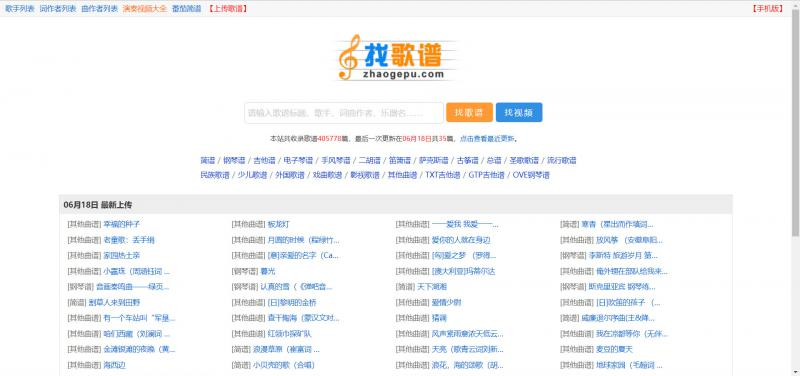This screenshot has height=376, width=800.
Task: Open the song 割草人来到田野
Action: click(114, 303)
